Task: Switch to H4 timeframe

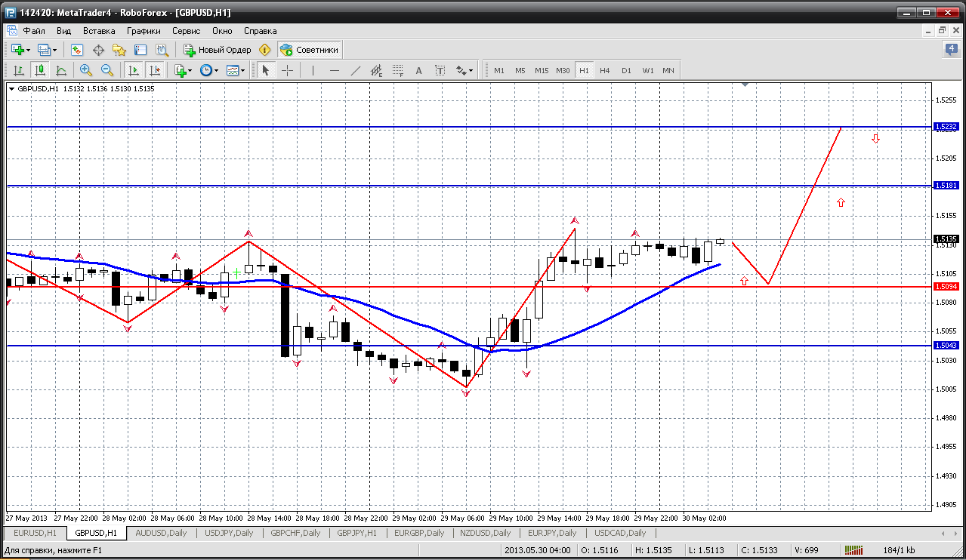Action: [x=604, y=70]
